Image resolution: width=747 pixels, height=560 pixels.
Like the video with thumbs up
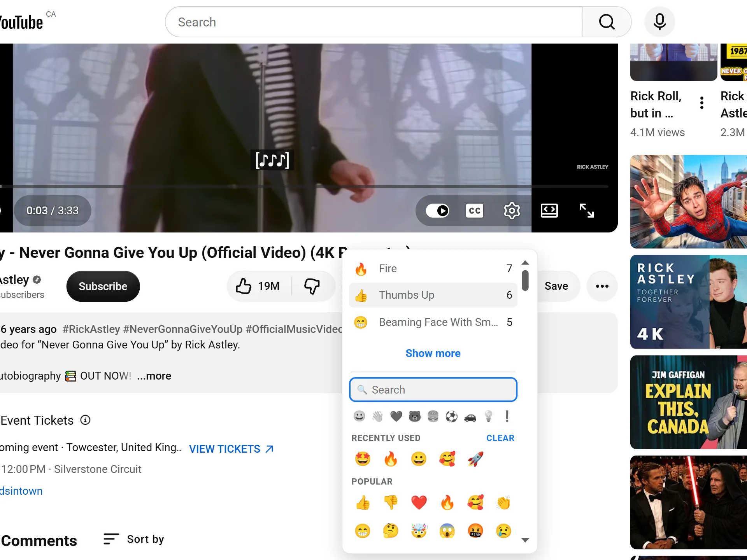[258, 286]
